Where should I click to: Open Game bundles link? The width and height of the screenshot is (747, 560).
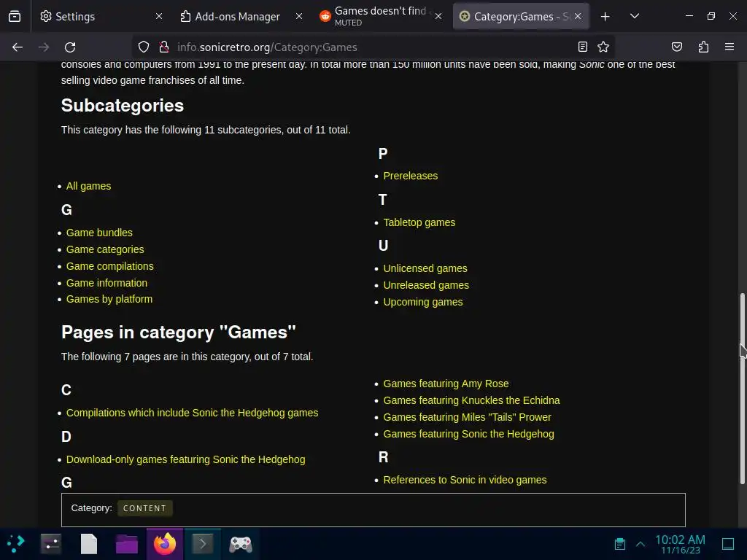pyautogui.click(x=99, y=233)
